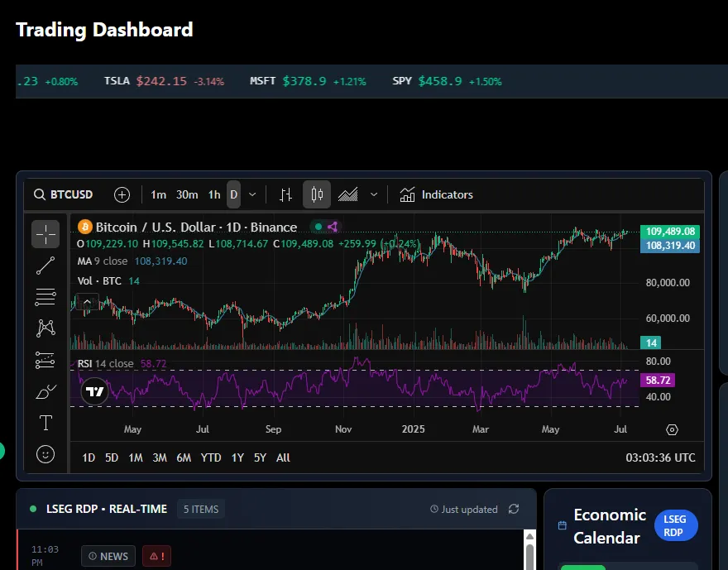Screen dimensions: 728x570
Task: Click the 58.72 RSI value label
Action: coord(658,381)
